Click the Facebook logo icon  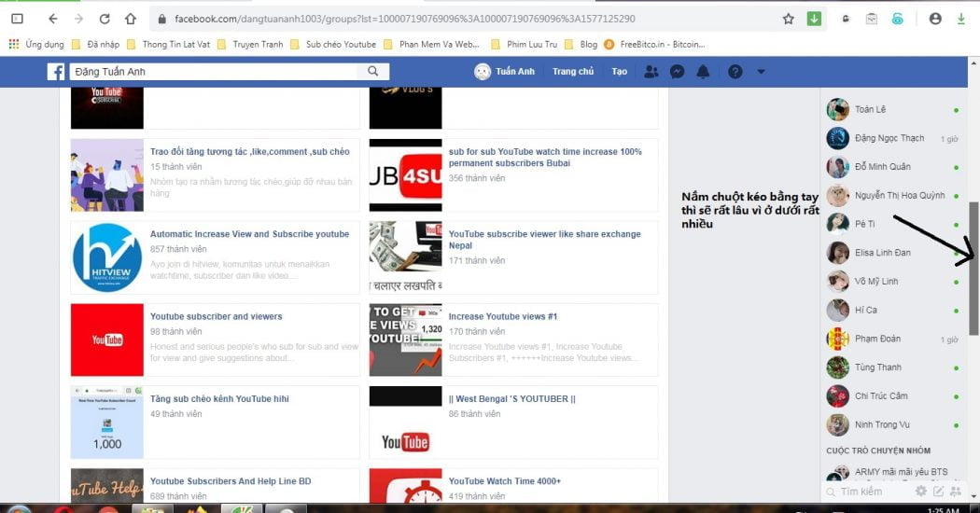(56, 71)
